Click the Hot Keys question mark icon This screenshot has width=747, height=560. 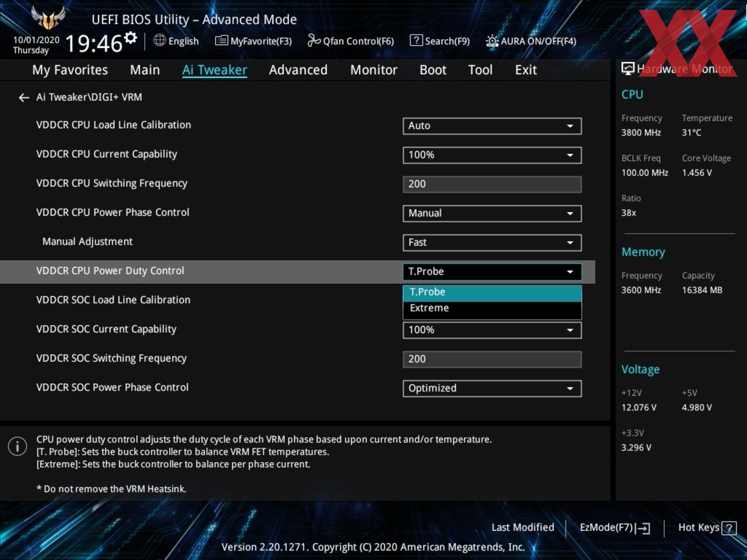[729, 528]
